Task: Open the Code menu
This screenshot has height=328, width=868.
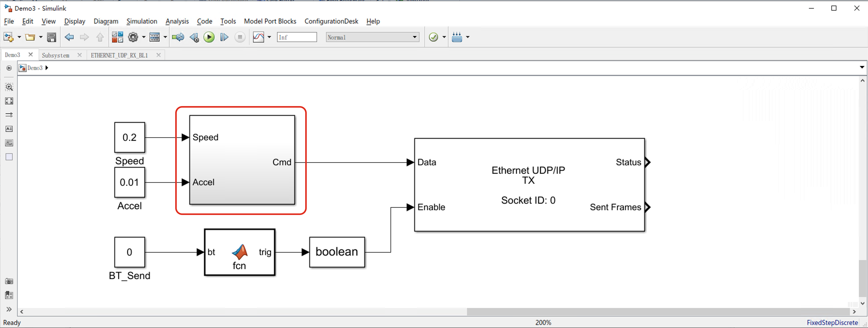Action: pos(204,21)
